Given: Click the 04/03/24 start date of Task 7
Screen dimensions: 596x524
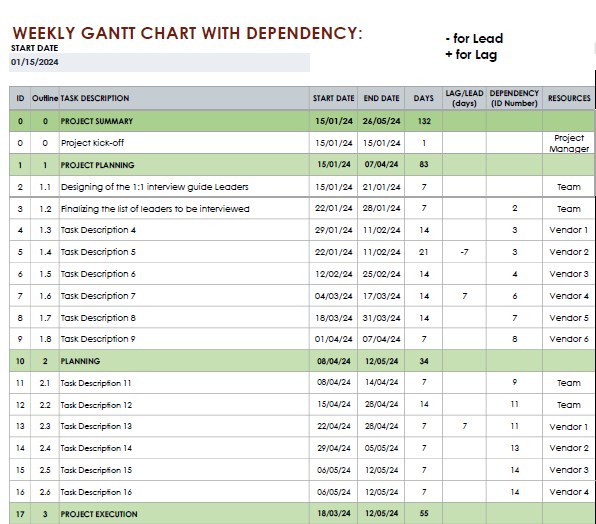Looking at the screenshot, I should (x=333, y=296).
